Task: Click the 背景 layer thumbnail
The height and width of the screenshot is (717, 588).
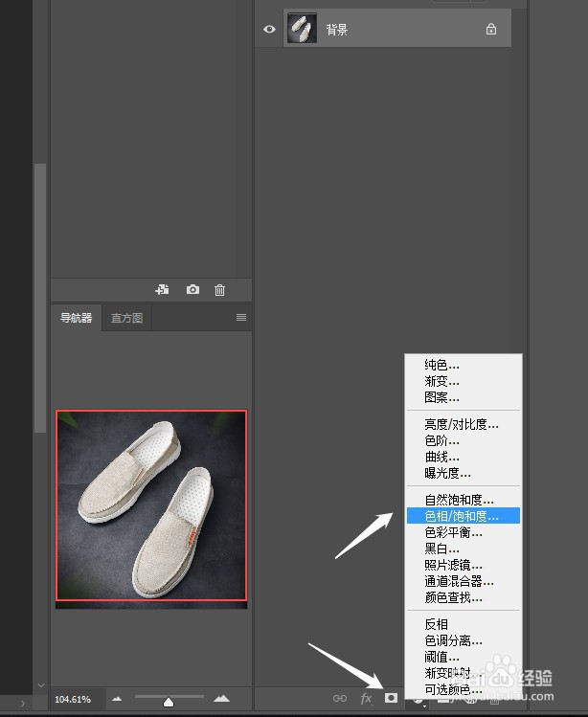Action: (302, 29)
